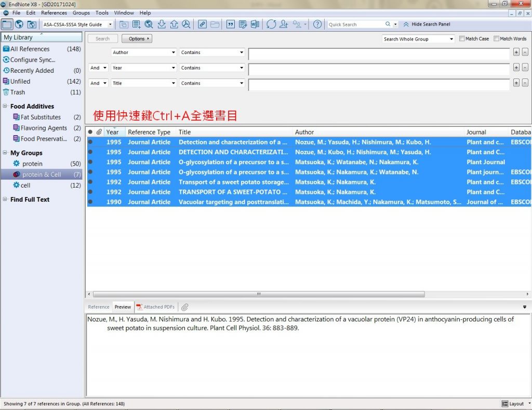Click the Activity Feed icon
The image size is (532, 410).
297,24
